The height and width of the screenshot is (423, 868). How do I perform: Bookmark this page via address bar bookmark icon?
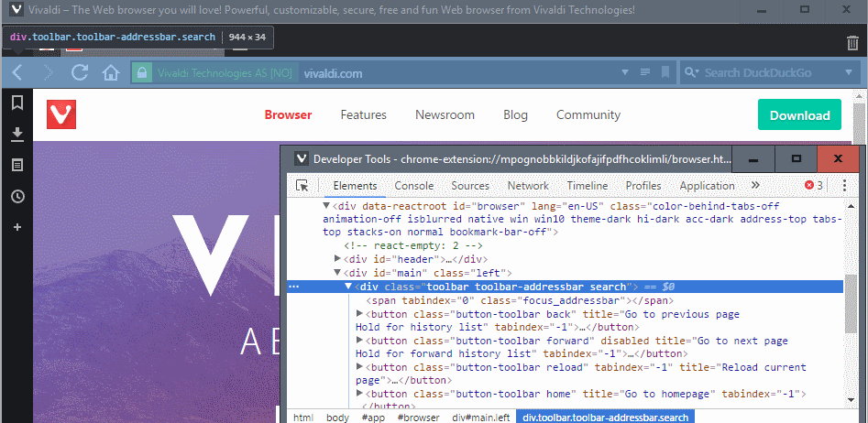(x=665, y=72)
